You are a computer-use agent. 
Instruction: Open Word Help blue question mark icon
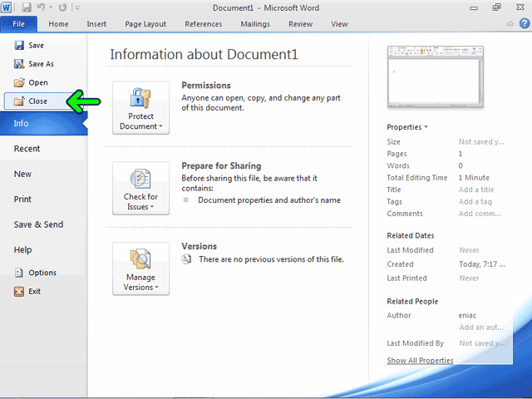(525, 23)
